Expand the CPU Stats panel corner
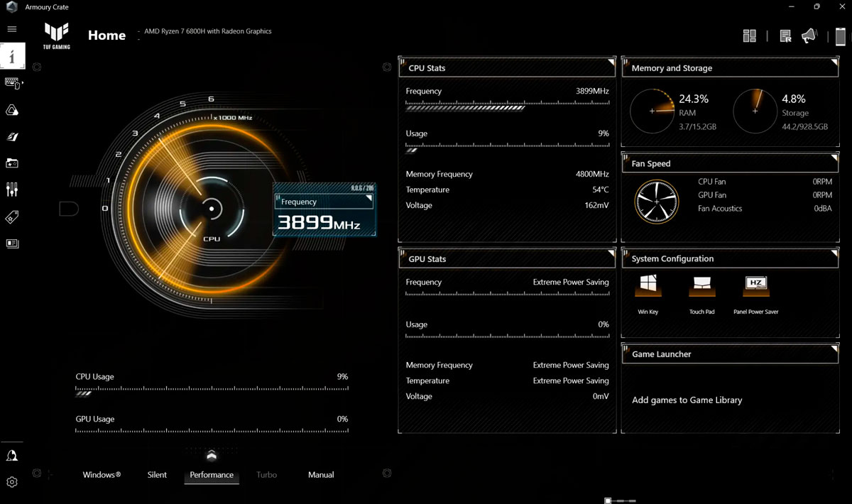 point(611,64)
